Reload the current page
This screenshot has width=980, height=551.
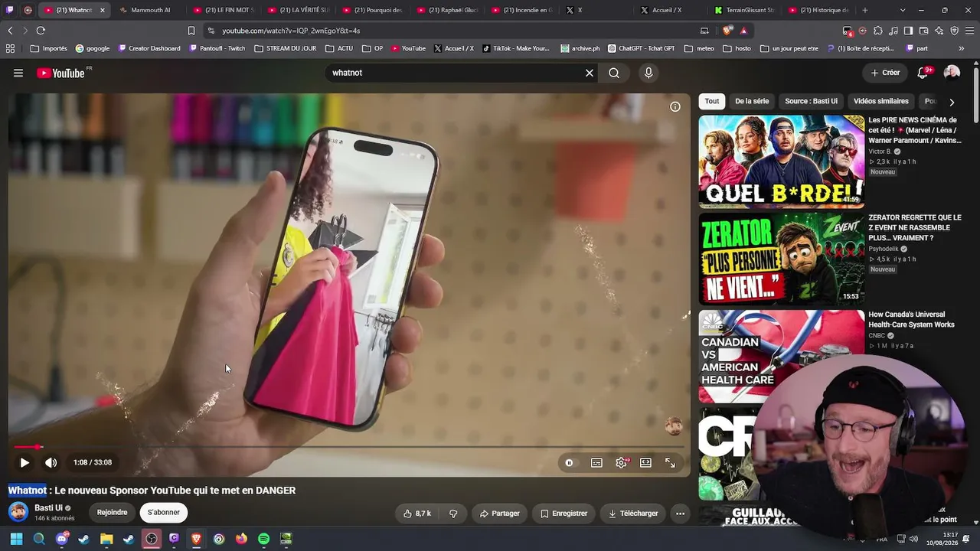click(41, 31)
